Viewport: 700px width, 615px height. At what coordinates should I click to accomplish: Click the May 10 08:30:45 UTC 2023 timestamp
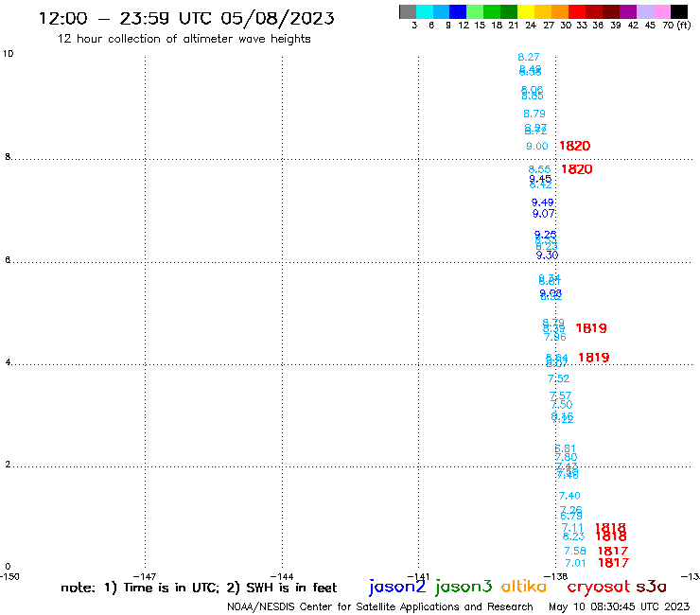[x=619, y=606]
